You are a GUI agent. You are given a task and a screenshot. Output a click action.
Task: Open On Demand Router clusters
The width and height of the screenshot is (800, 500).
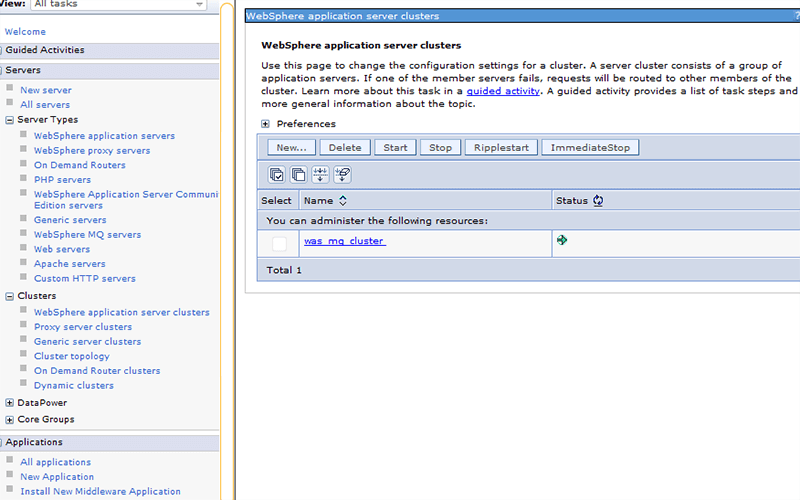97,370
